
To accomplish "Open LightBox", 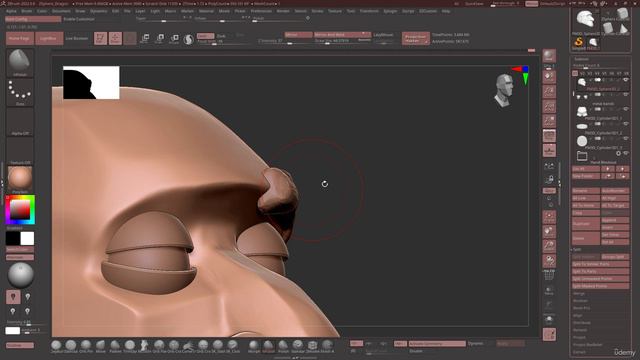I will tap(49, 38).
